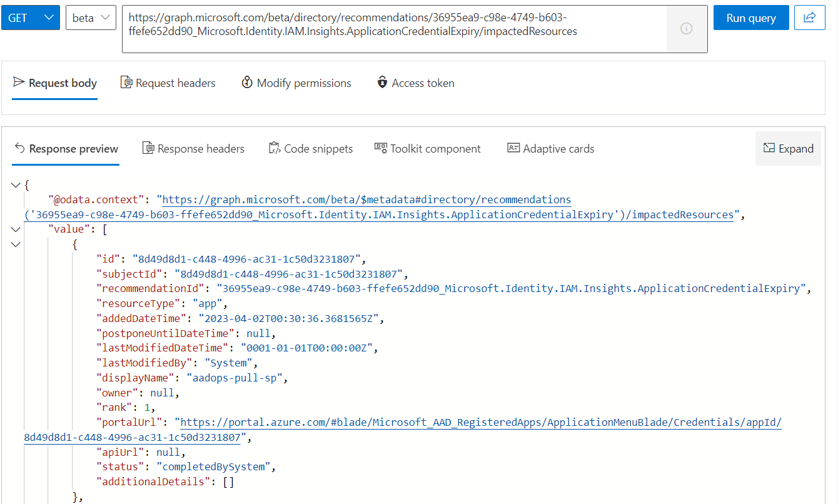
Task: Switch to the Request headers tab
Action: pos(168,83)
